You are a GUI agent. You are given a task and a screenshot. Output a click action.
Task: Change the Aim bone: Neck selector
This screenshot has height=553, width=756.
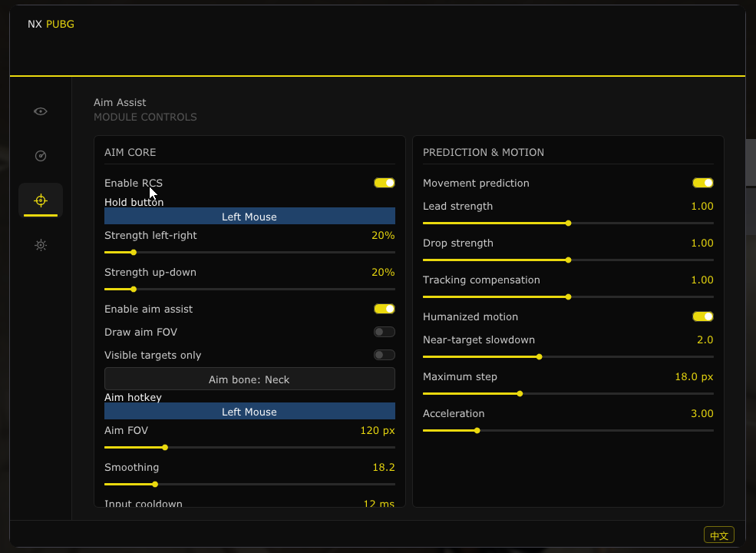(249, 379)
